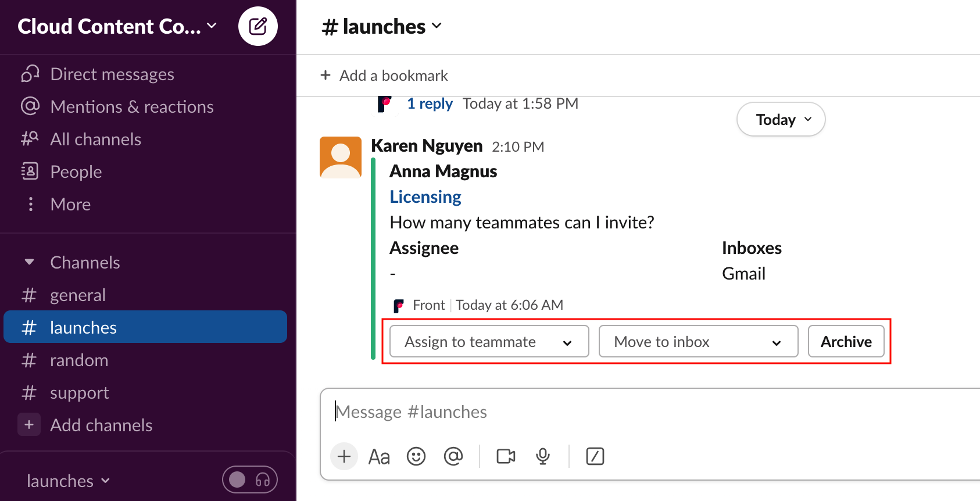Record an audio clip with microphone

click(543, 457)
